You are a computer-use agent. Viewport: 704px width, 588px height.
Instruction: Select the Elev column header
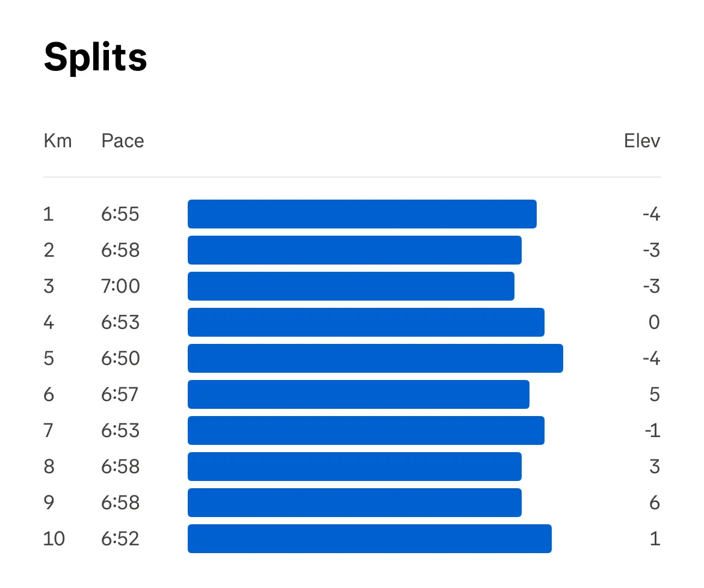[642, 141]
